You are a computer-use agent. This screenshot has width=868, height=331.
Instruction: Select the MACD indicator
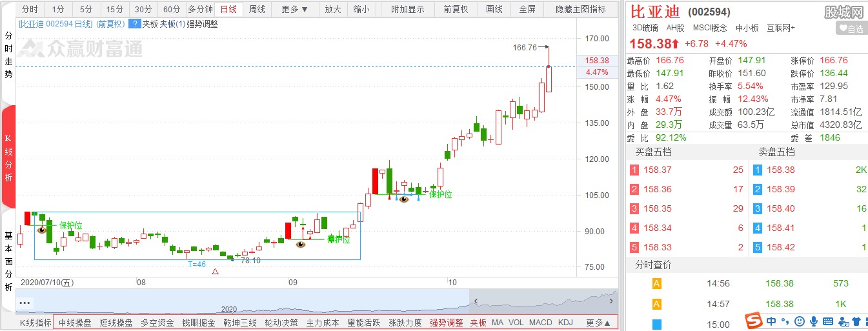(540, 323)
